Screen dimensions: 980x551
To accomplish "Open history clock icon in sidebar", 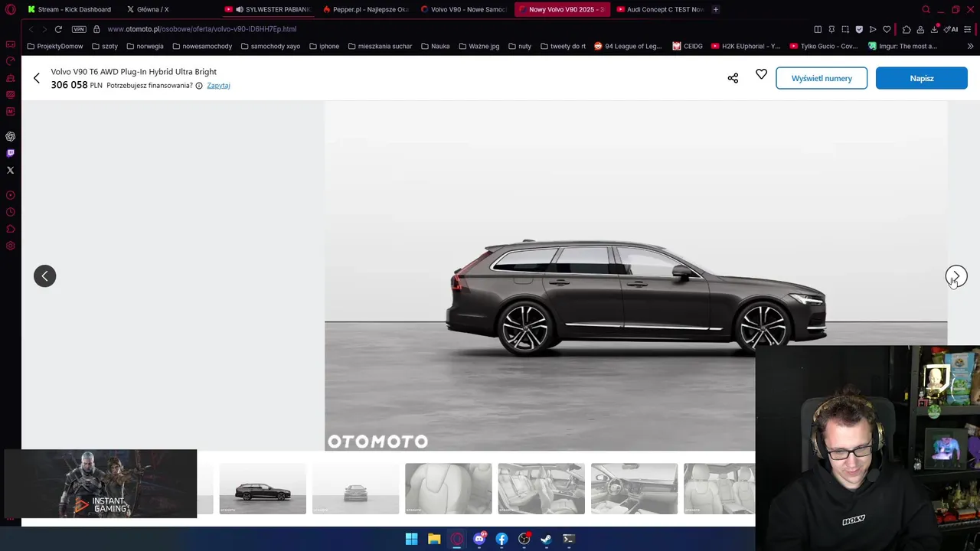I will (x=10, y=212).
